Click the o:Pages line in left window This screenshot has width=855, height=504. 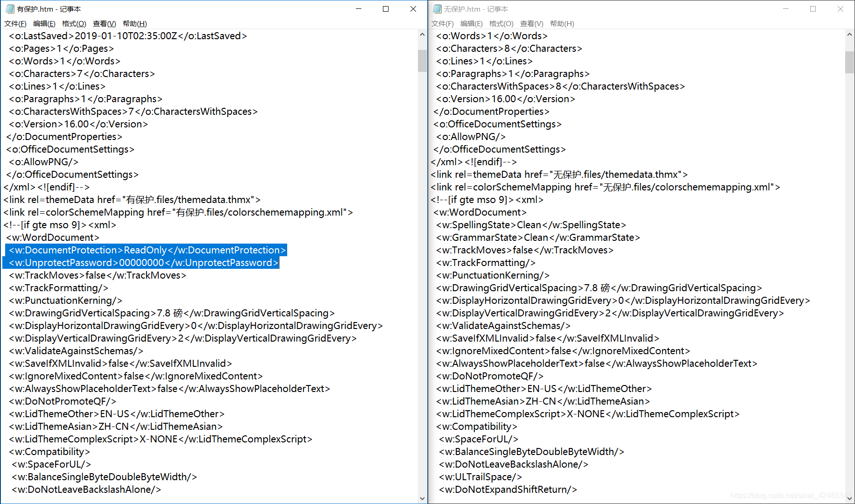[x=61, y=49]
